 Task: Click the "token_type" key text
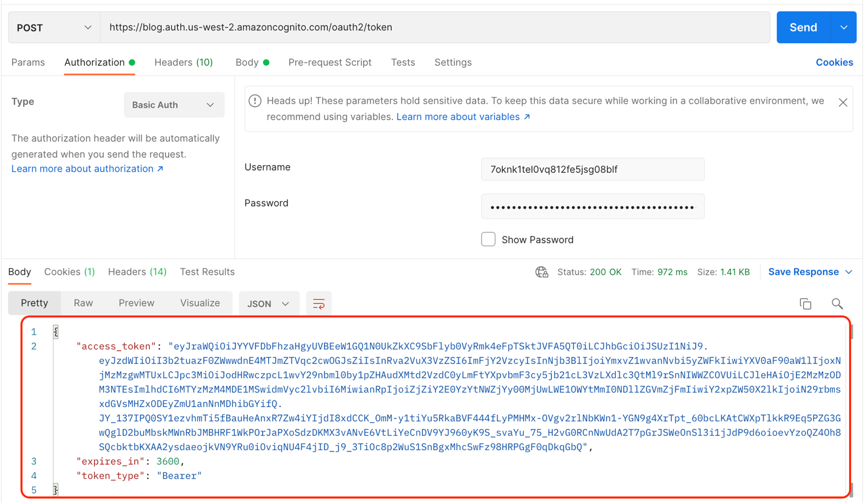tap(110, 476)
